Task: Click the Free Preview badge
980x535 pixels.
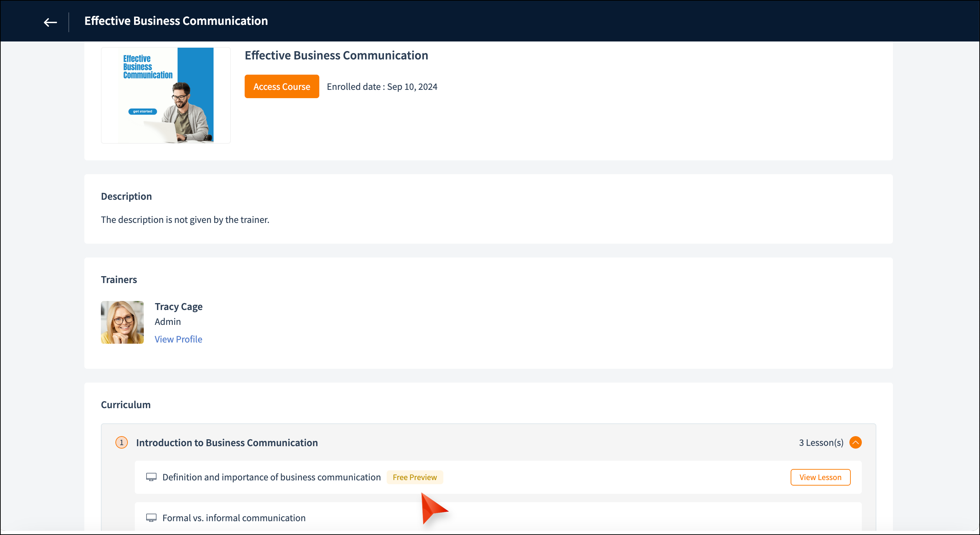Action: pos(414,477)
